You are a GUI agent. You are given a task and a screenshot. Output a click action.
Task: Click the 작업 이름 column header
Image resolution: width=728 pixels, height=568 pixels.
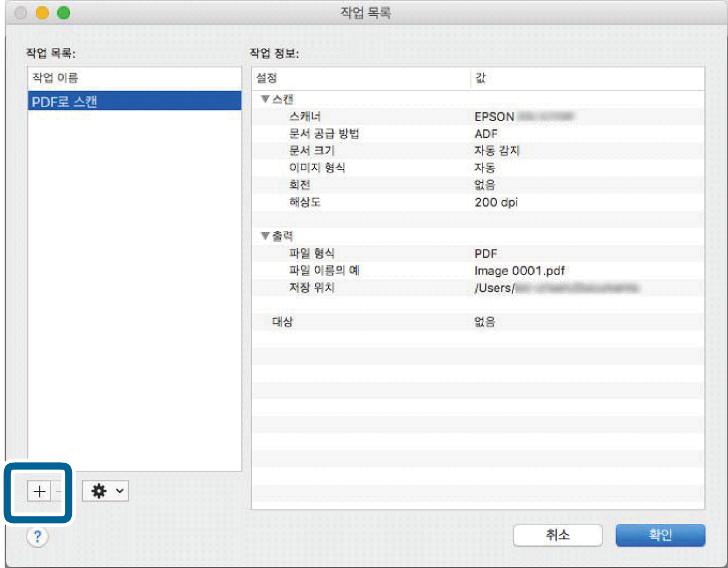coord(134,78)
